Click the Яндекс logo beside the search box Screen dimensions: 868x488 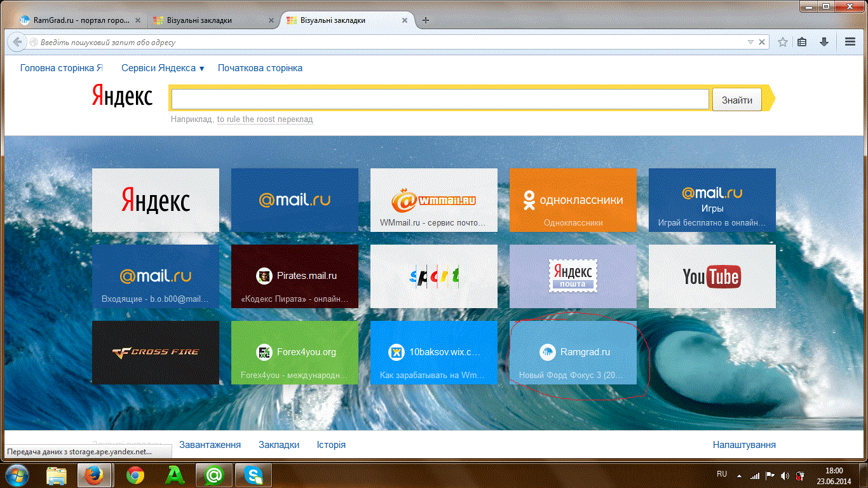(123, 97)
